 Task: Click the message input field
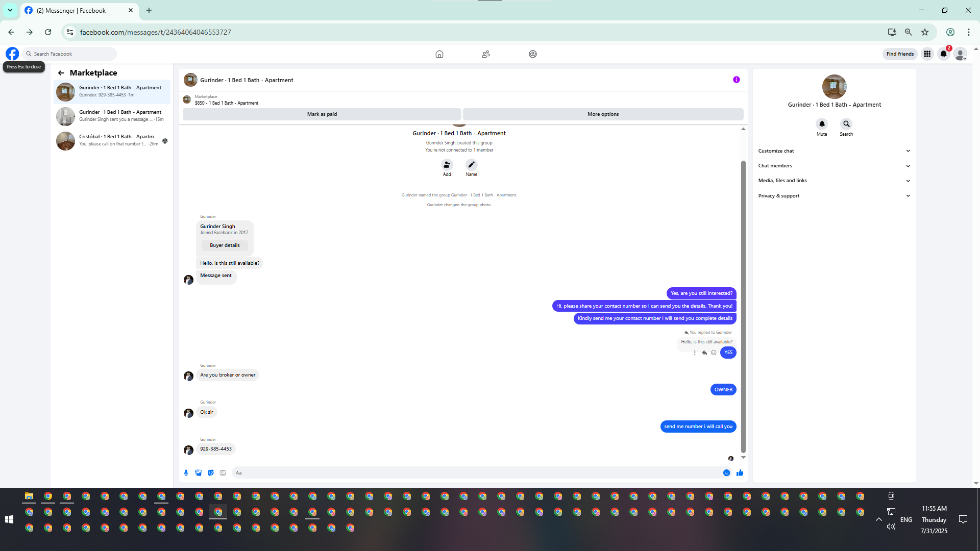(x=475, y=473)
